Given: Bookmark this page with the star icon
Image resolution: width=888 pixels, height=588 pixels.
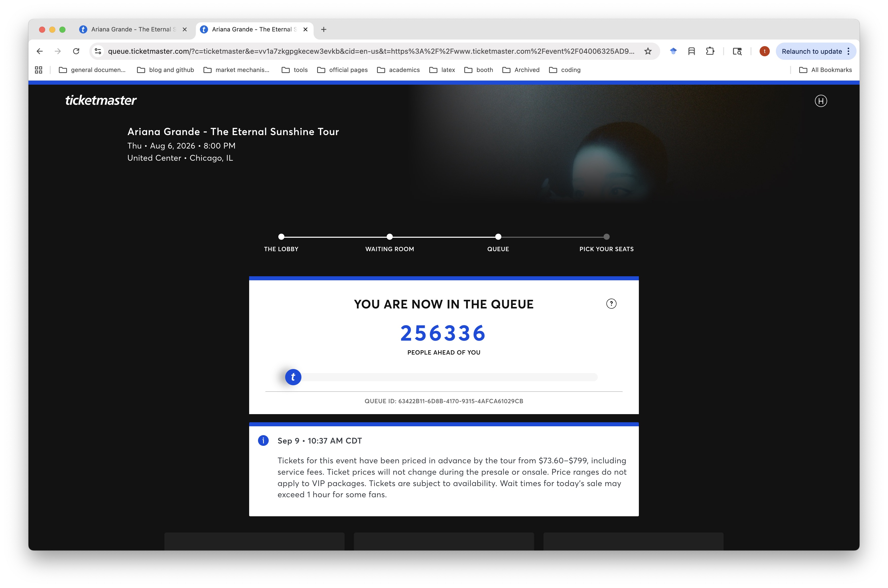Looking at the screenshot, I should (648, 51).
